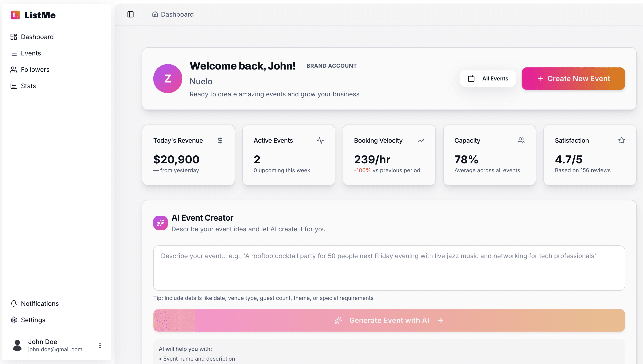Click the trending arrow icon on Booking Velocity

pyautogui.click(x=421, y=140)
